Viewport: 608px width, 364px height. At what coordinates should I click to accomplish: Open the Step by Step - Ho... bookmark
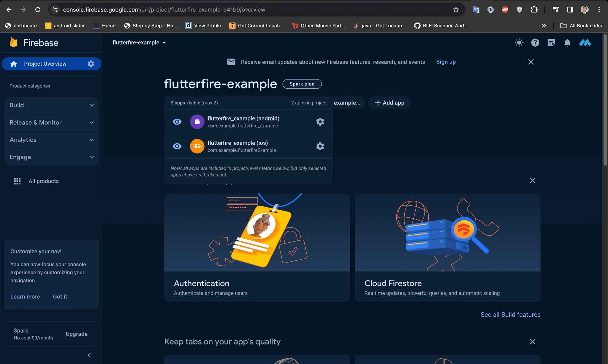tap(151, 26)
